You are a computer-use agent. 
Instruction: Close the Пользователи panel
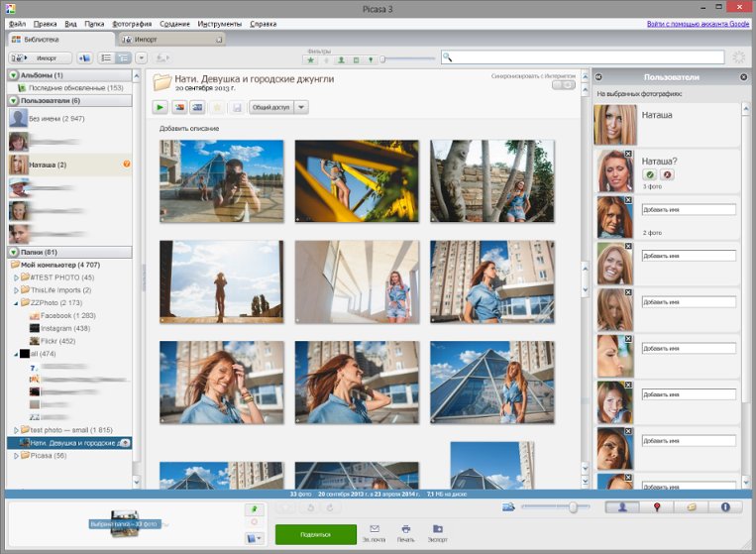point(743,77)
